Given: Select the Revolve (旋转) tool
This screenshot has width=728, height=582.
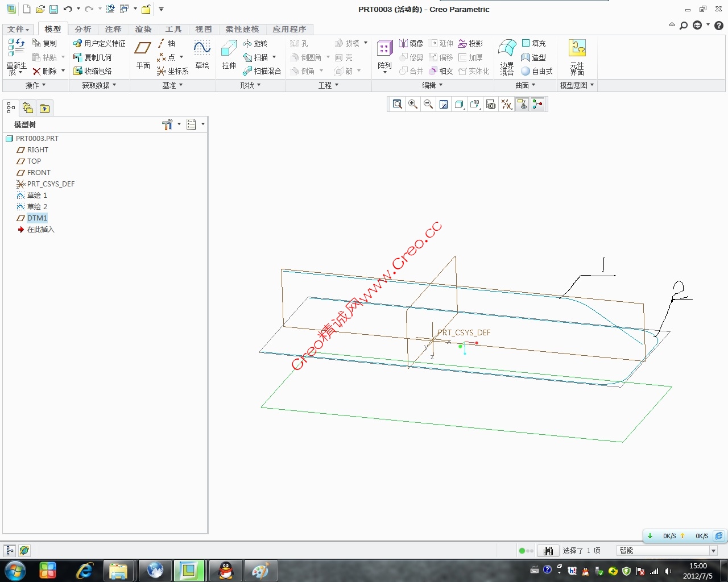Looking at the screenshot, I should point(255,43).
